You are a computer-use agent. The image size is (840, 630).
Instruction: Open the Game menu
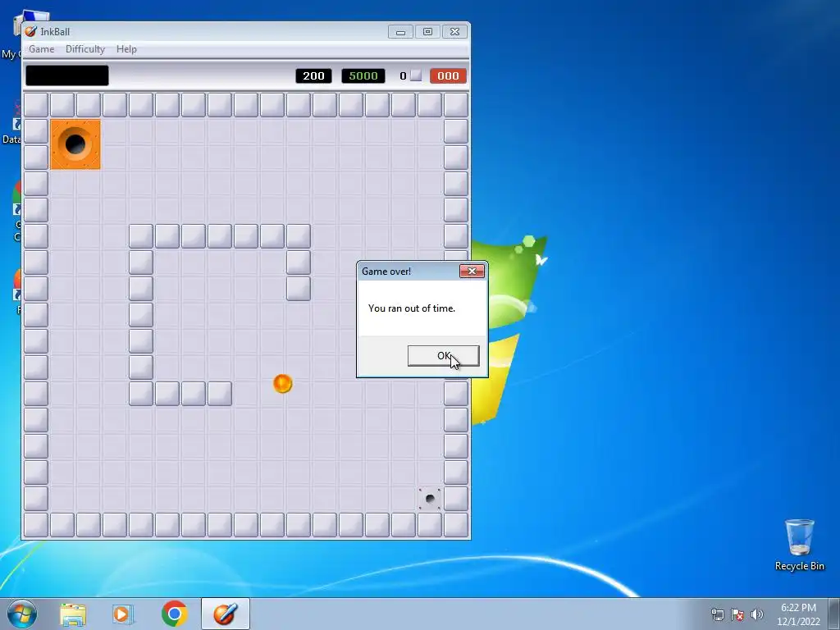coord(41,48)
